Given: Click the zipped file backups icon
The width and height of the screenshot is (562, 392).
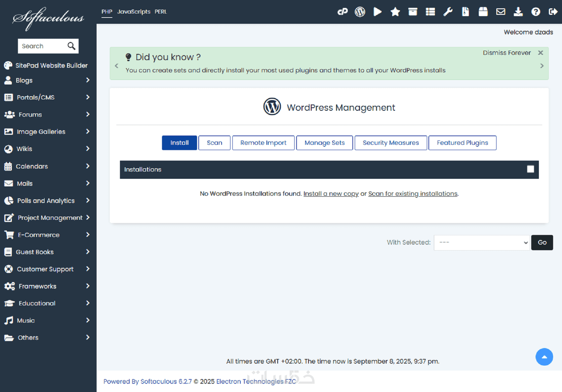Looking at the screenshot, I should click(465, 12).
